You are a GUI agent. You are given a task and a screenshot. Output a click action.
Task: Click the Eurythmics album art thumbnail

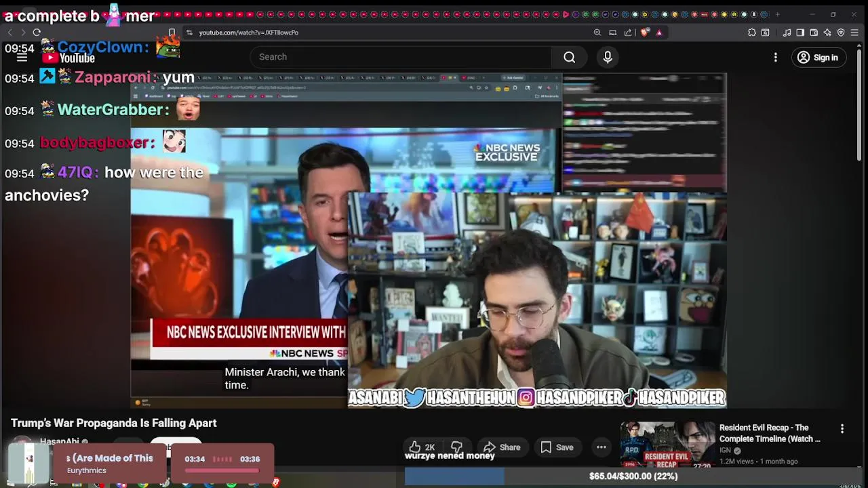(30, 464)
